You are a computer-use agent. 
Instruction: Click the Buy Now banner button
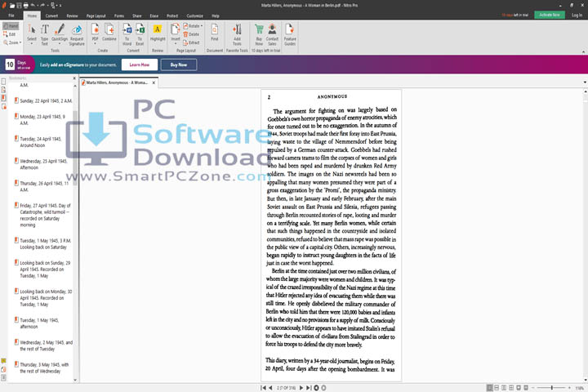(179, 65)
